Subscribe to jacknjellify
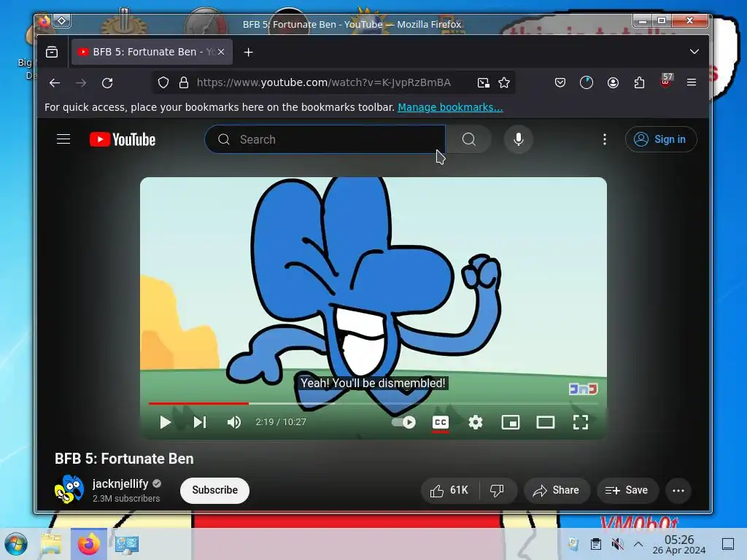 (x=215, y=490)
